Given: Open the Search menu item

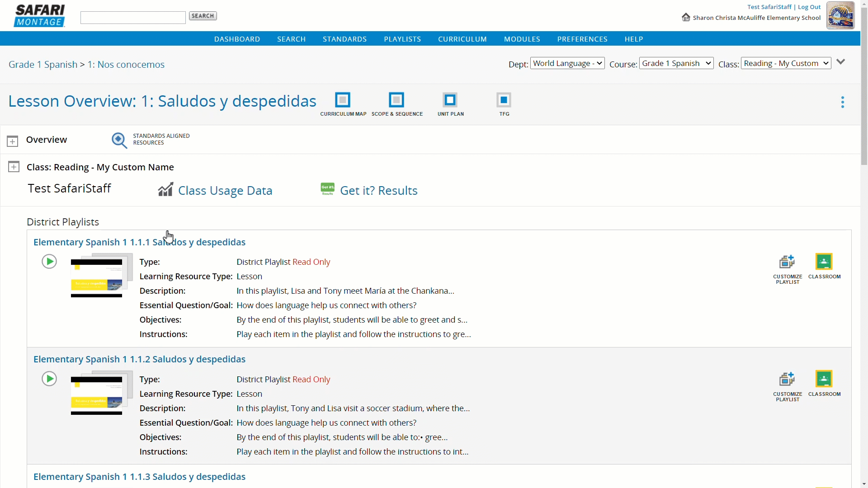Looking at the screenshot, I should coord(291,39).
